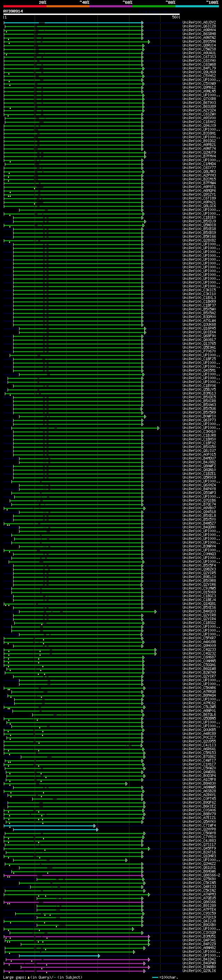The height and width of the screenshot is (980, 222).
Task: Select the UniRef100_C3XSQ9 label
Action: click(199, 932)
